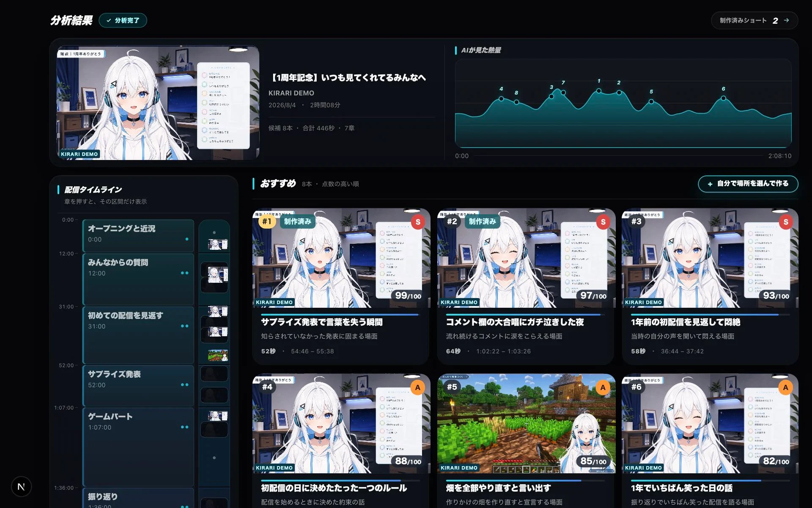Screen dimensions: 812x508
Task: Click the A rank badge on card #5
Action: 603,387
